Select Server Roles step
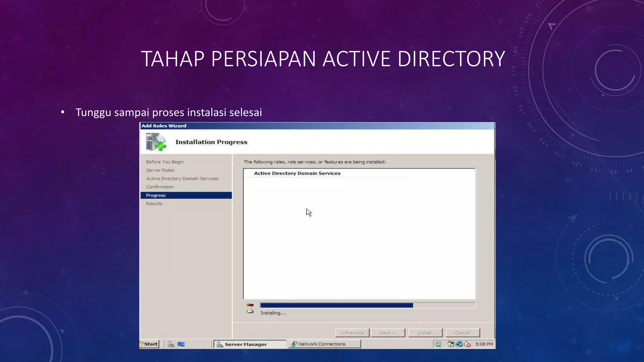Viewport: 644px width, 362px height. tap(160, 170)
